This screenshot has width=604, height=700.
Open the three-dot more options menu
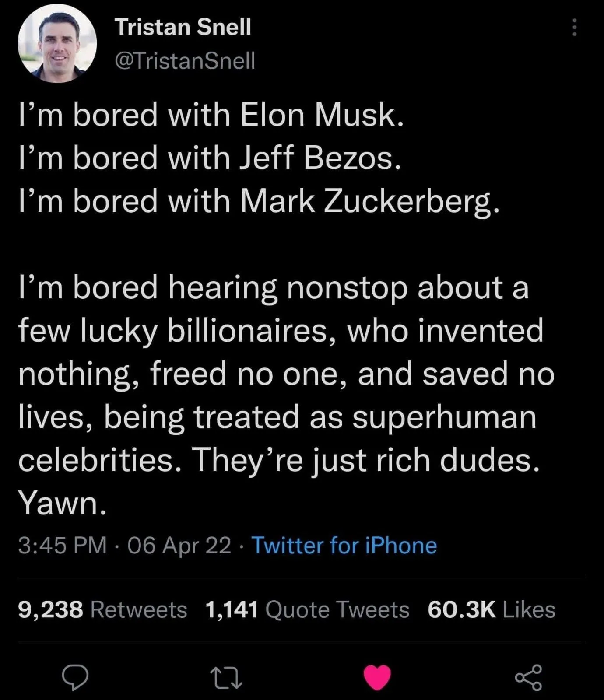point(574,28)
